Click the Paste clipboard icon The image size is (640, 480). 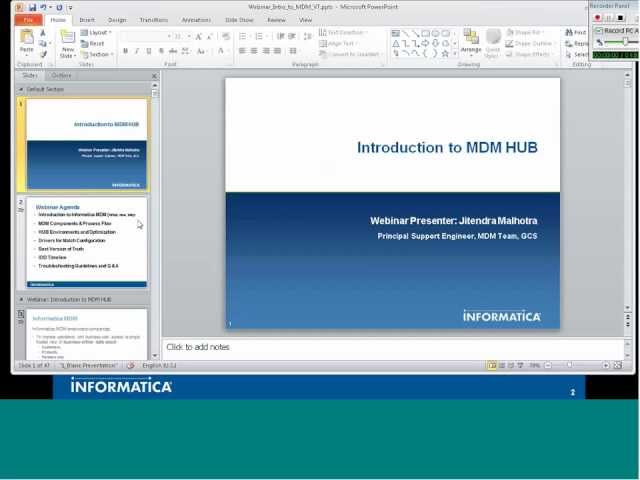tap(27, 37)
